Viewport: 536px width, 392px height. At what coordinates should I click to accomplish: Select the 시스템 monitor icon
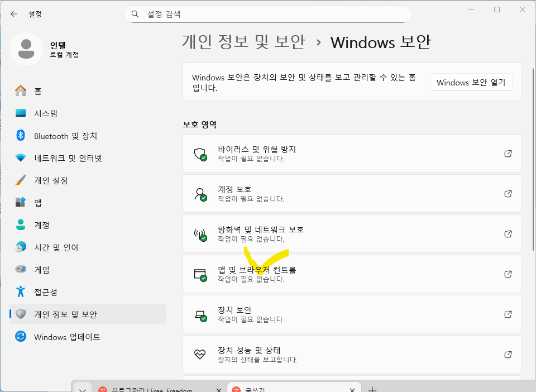pos(21,113)
